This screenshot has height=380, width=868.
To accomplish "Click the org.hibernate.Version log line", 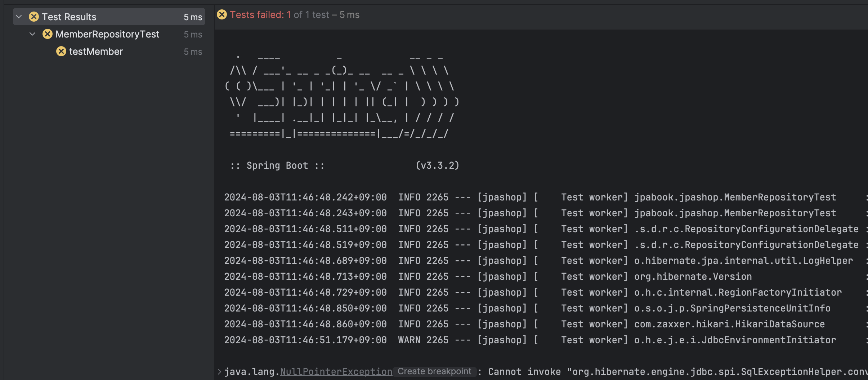I will [x=546, y=277].
